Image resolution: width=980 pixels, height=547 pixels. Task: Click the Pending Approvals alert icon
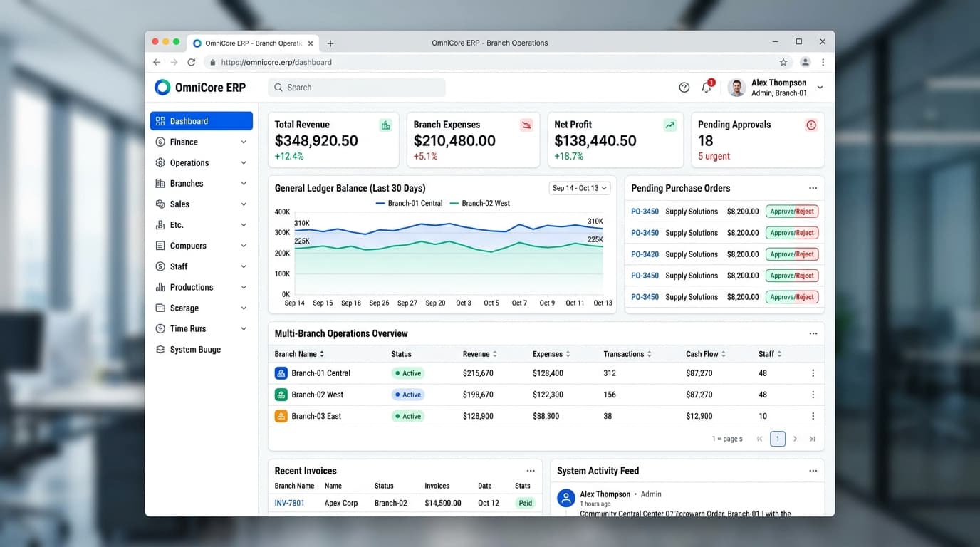click(811, 125)
